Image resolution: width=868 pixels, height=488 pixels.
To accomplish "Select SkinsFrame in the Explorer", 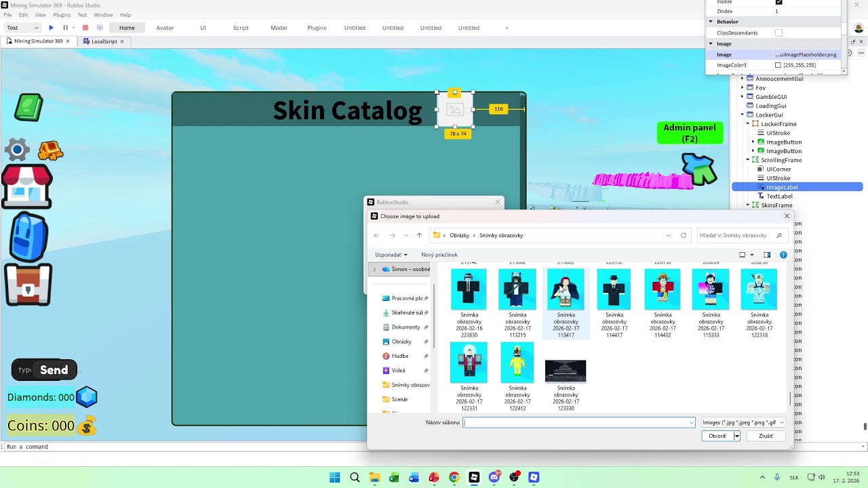I will point(776,205).
